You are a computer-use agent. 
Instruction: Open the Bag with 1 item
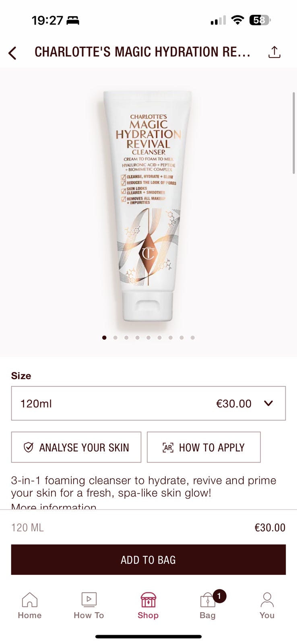(208, 605)
